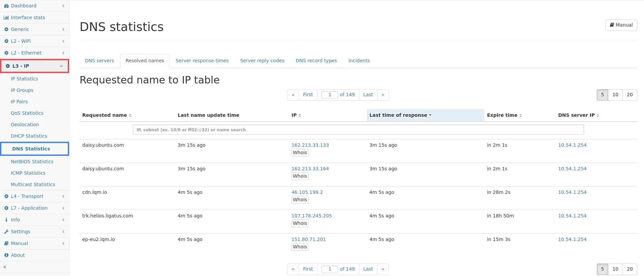Select 5 rows per page at bottom
This screenshot has height=276, width=644.
602,269
